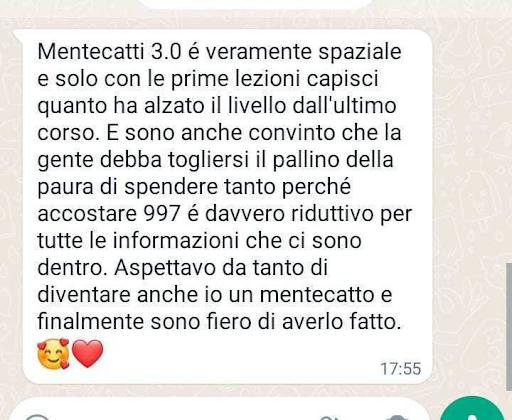Tap the attachment paperclip icon
This screenshot has width=512, height=420.
[x=328, y=418]
